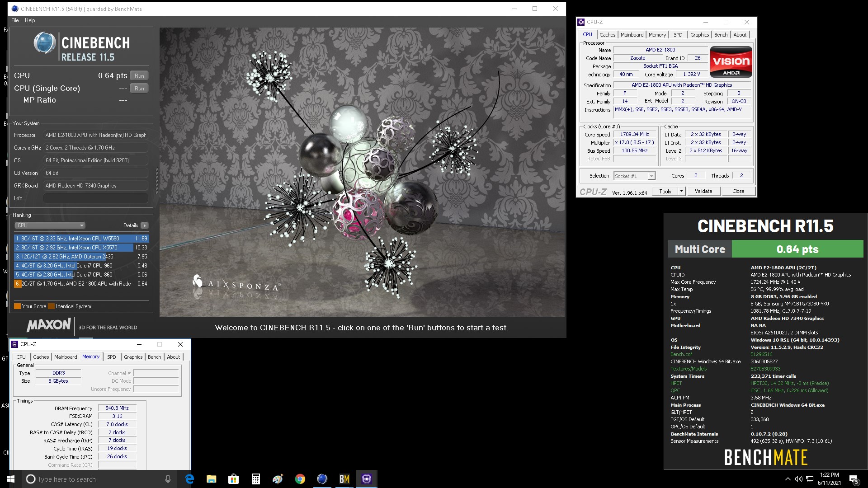Viewport: 868px width, 488px height.
Task: Click the CPU-Z chip icon in upper CPU-Z title bar
Action: pos(581,22)
